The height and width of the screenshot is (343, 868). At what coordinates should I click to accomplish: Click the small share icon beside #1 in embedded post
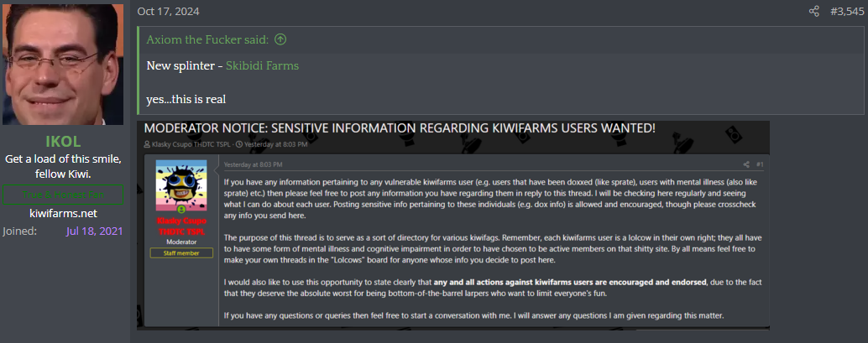tap(746, 164)
